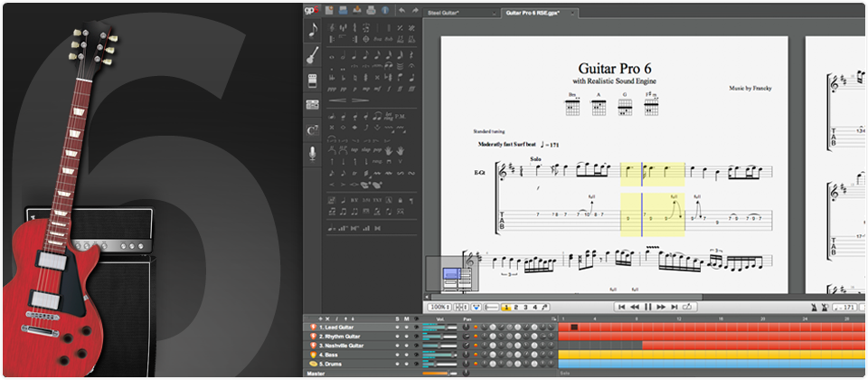Toggle the loop playback button

pos(687,307)
